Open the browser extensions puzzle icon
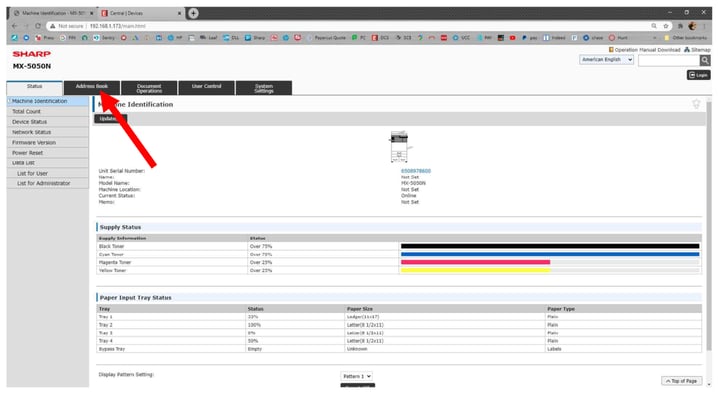The height and width of the screenshot is (393, 718). 680,26
